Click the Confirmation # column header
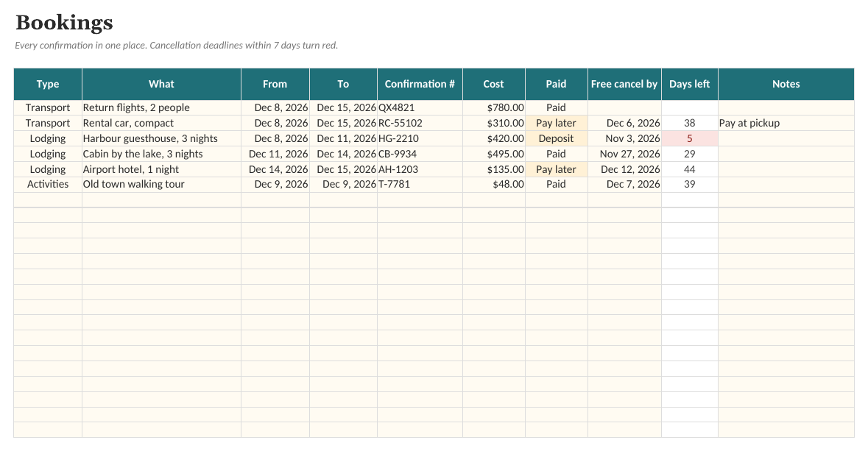The width and height of the screenshot is (868, 451). [x=420, y=84]
